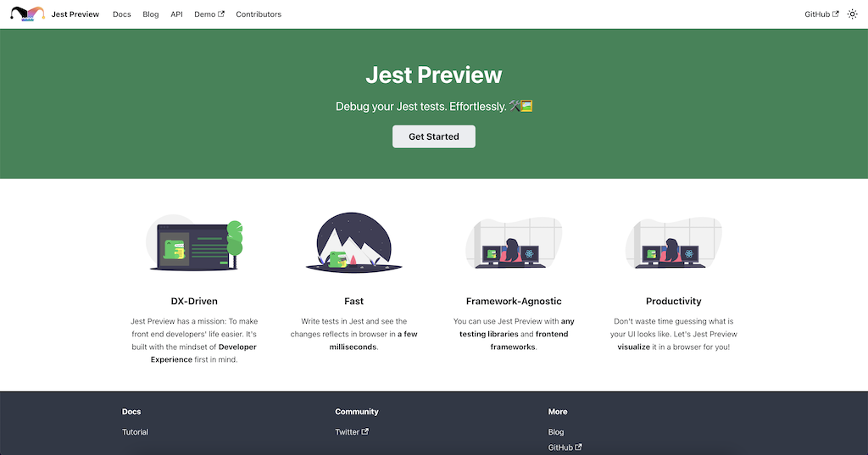Click the Fast mountain illustration
This screenshot has width=868, height=455.
click(353, 242)
